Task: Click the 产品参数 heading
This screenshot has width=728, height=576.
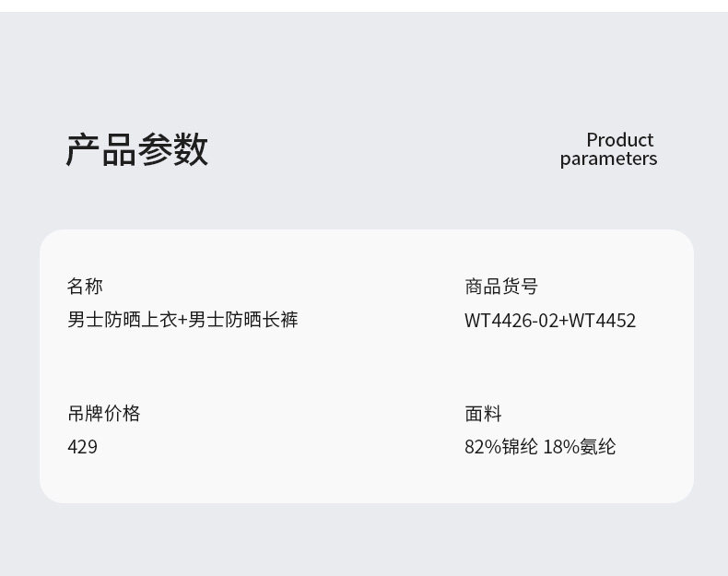Action: point(137,149)
